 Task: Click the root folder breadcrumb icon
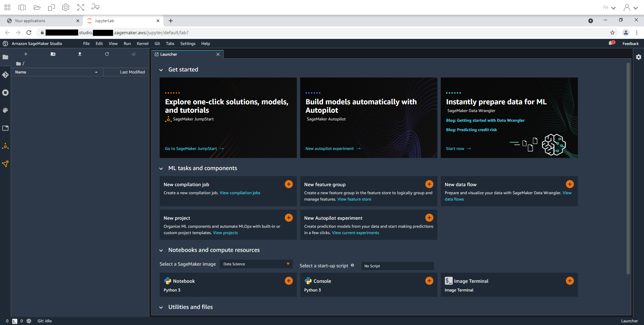(18, 64)
